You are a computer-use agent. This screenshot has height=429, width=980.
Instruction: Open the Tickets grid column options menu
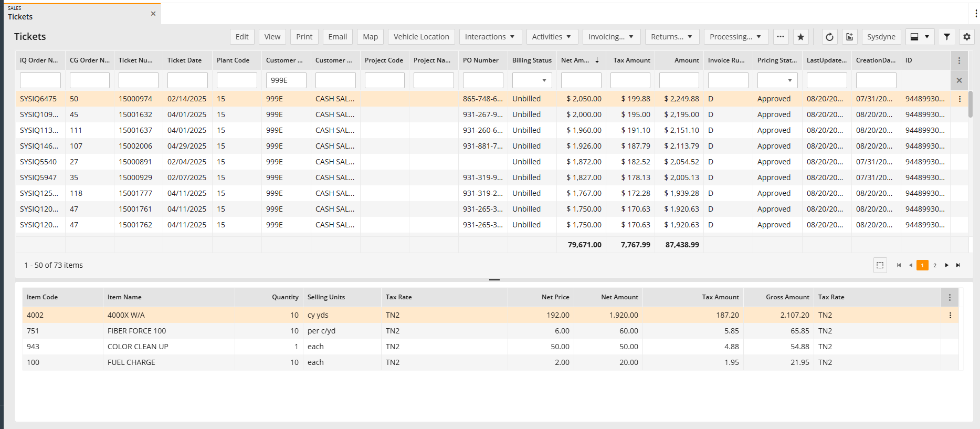coord(959,60)
